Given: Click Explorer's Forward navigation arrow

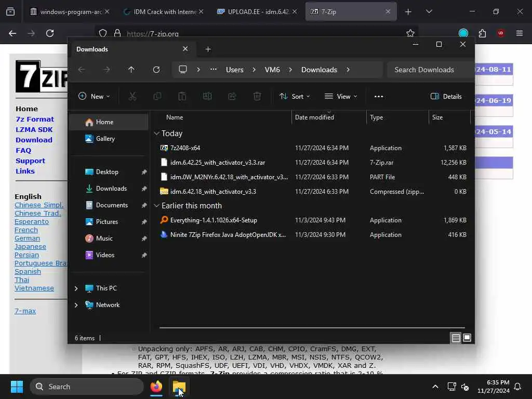Looking at the screenshot, I should [107, 70].
